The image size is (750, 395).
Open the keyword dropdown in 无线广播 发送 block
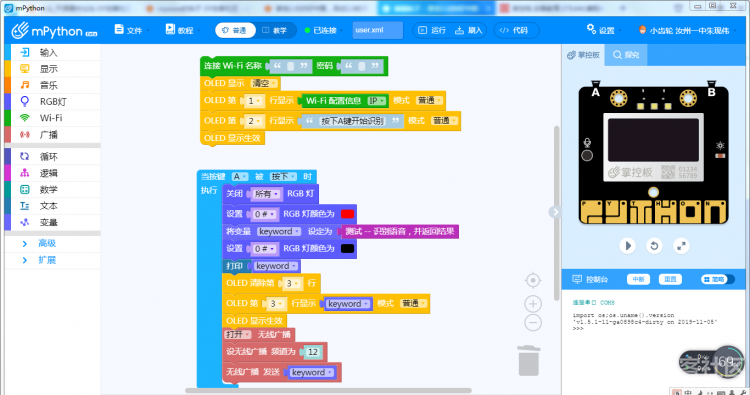click(312, 373)
